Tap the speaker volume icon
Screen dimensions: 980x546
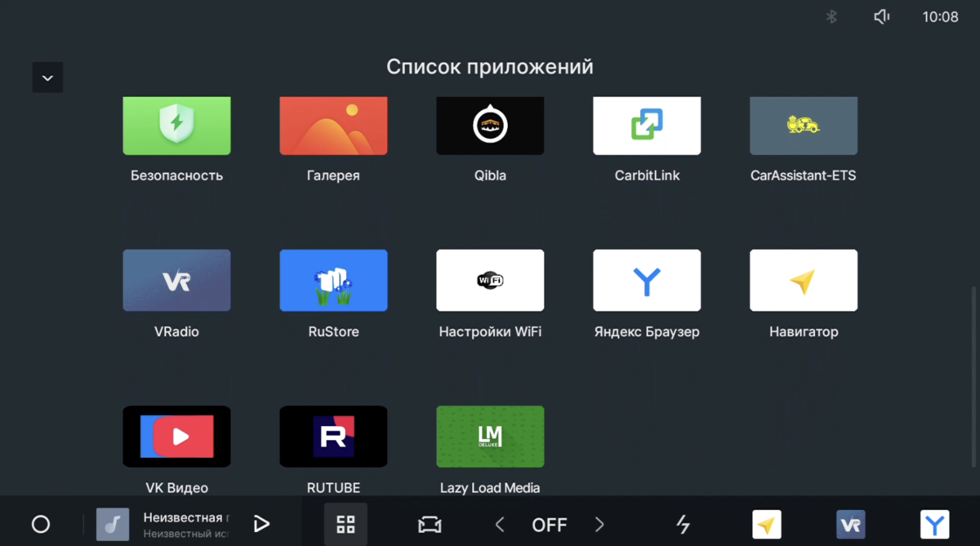tap(881, 16)
